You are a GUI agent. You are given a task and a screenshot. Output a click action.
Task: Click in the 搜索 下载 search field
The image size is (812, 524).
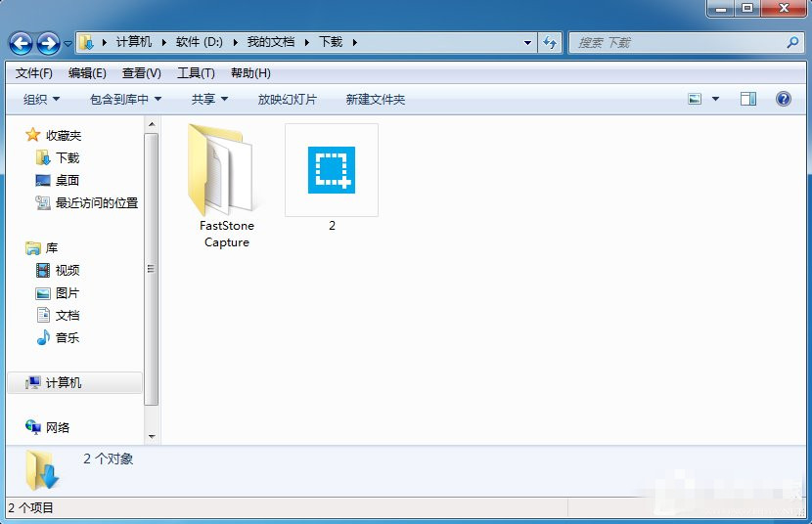pos(675,43)
